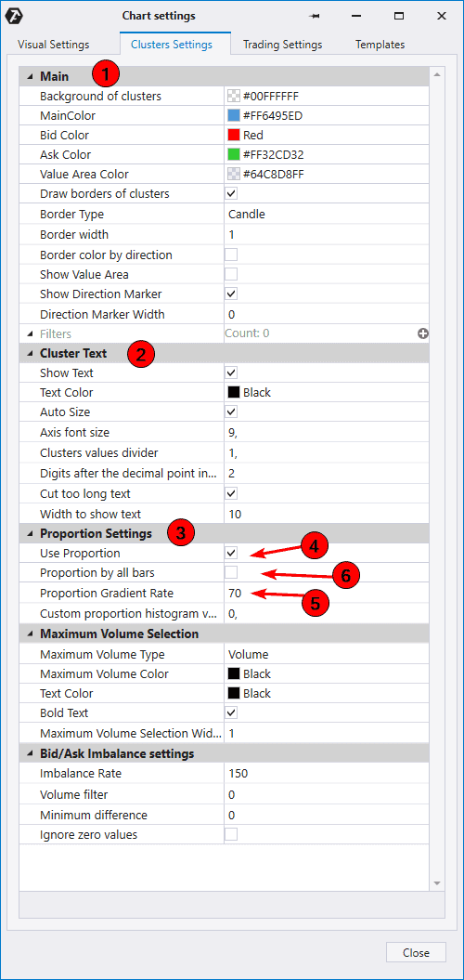The image size is (464, 980).
Task: Click the scrollbar down arrow
Action: 437,883
